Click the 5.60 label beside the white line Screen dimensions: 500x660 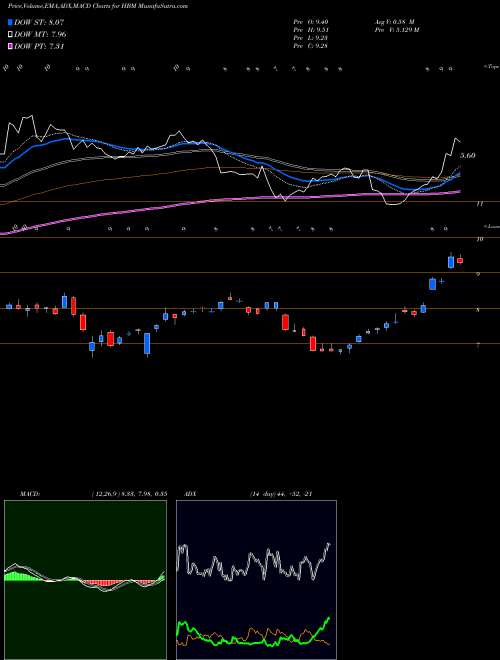pos(468,155)
